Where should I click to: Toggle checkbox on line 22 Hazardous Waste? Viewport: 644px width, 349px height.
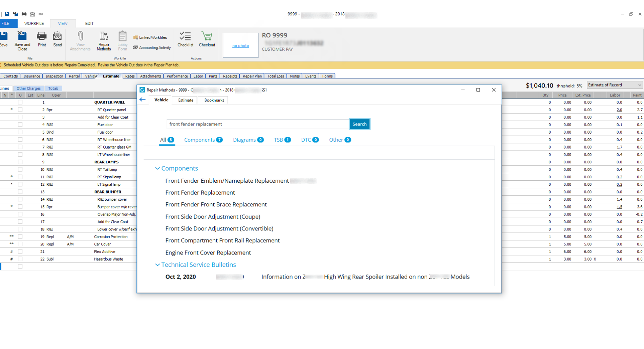tap(20, 259)
